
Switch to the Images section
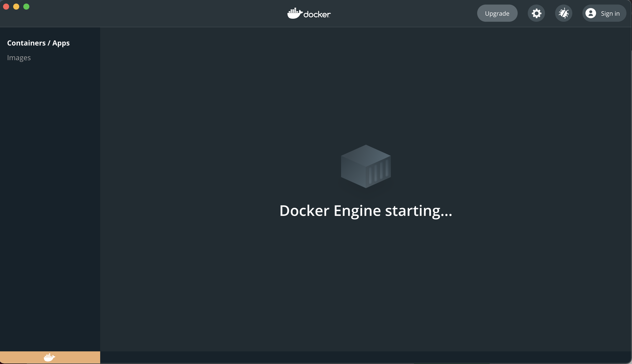tap(19, 58)
